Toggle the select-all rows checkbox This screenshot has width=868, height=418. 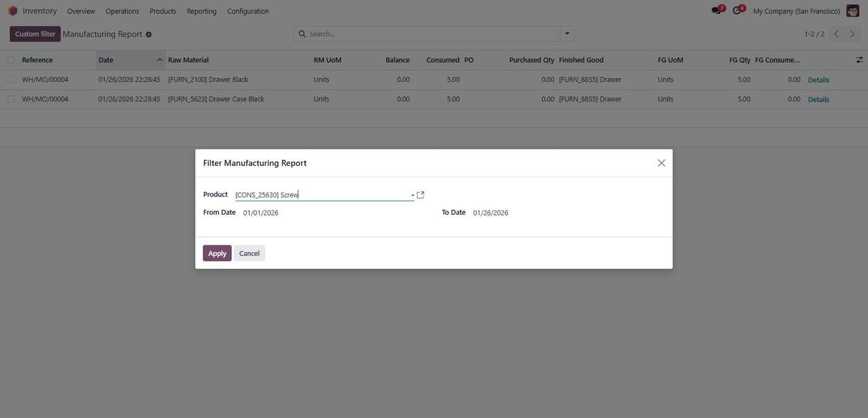[x=11, y=60]
